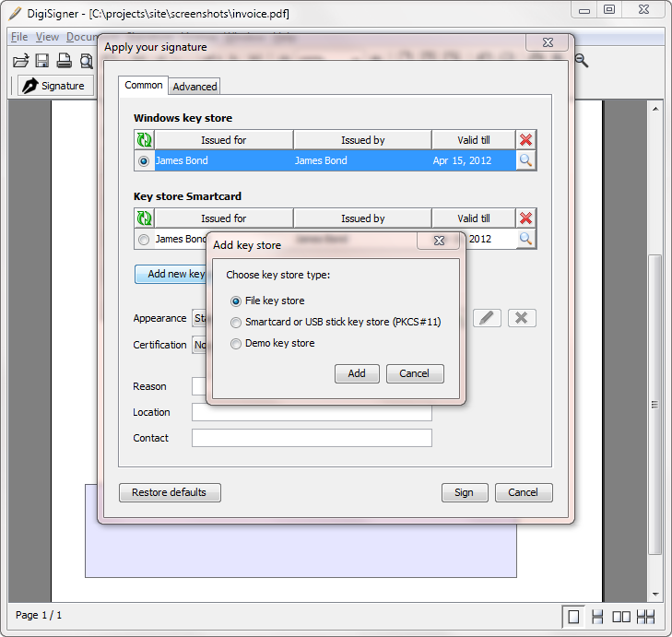Remove Key store Smartcard with red X
Screen dimensions: 672x637
point(525,218)
